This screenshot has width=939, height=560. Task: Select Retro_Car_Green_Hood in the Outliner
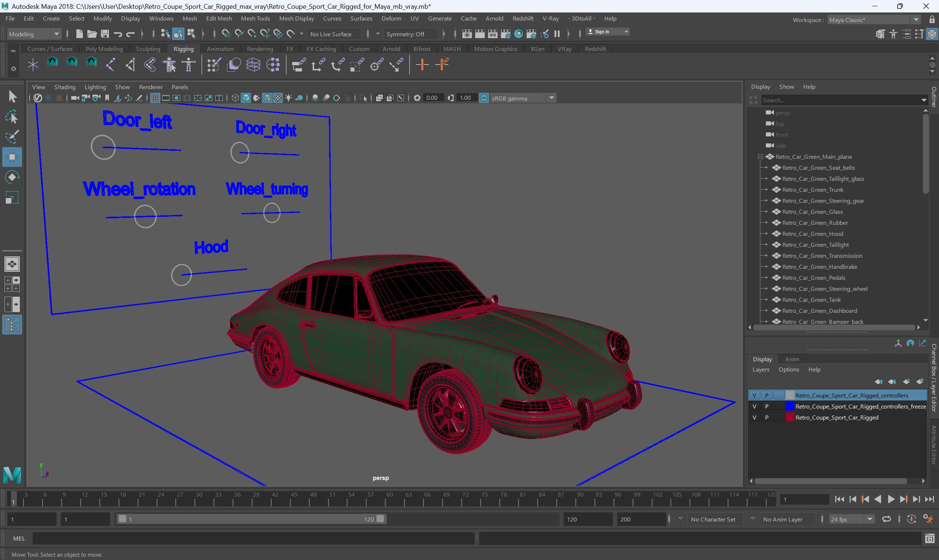(x=812, y=234)
